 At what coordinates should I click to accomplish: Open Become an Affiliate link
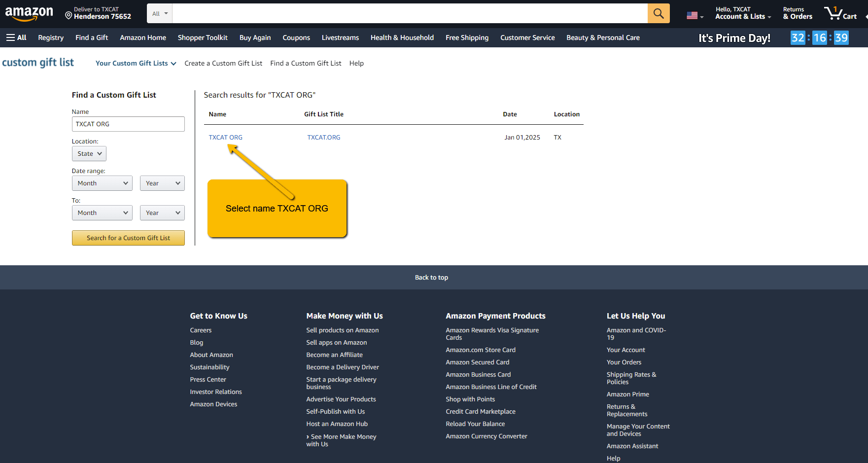tap(335, 355)
